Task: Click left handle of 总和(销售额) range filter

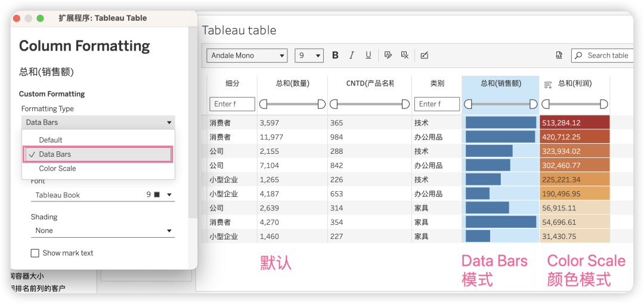Action: pyautogui.click(x=468, y=104)
